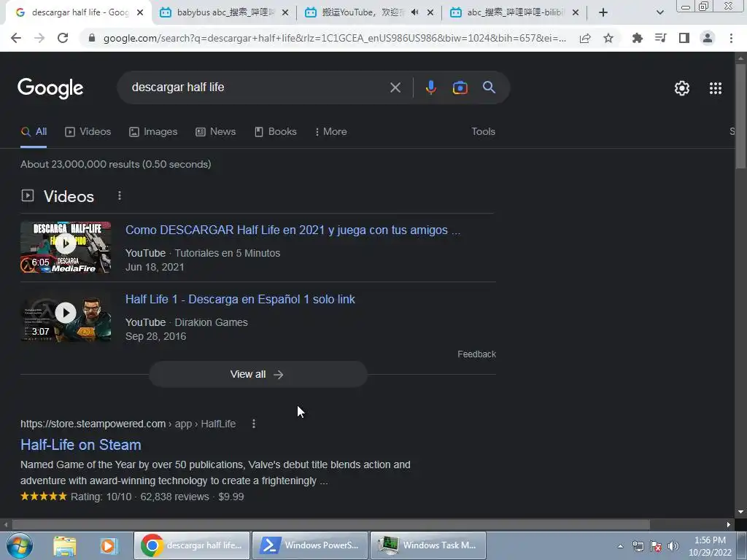The height and width of the screenshot is (560, 747).
Task: Click the vertical scrollbar down arrow
Action: [740, 512]
